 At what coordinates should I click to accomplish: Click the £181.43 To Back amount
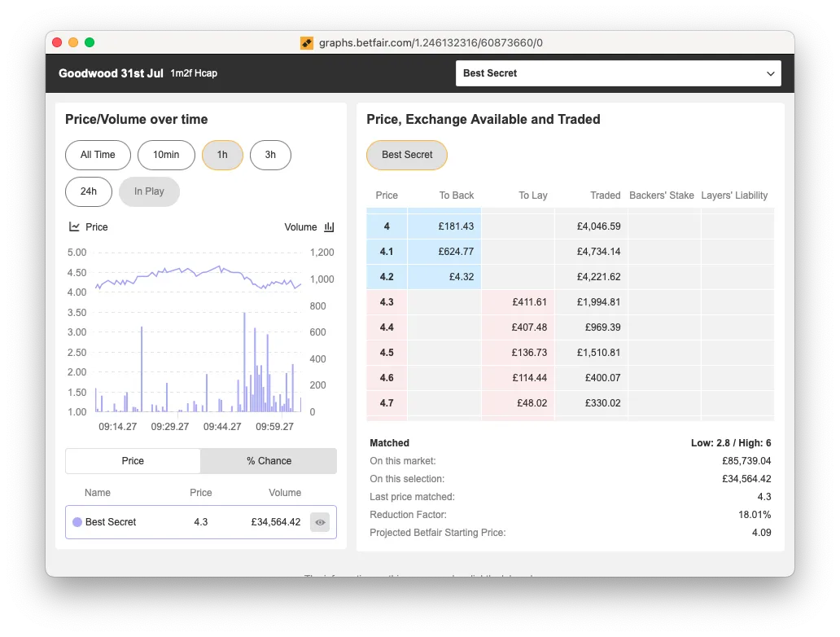456,226
